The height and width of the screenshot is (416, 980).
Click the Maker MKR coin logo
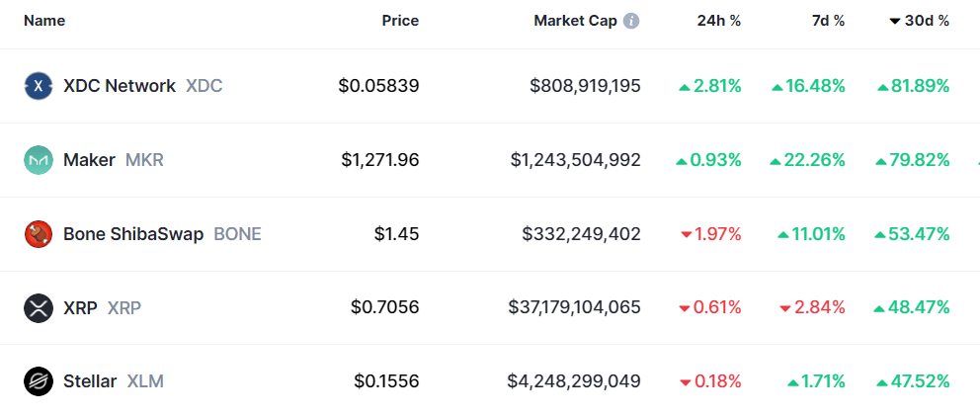tap(39, 160)
